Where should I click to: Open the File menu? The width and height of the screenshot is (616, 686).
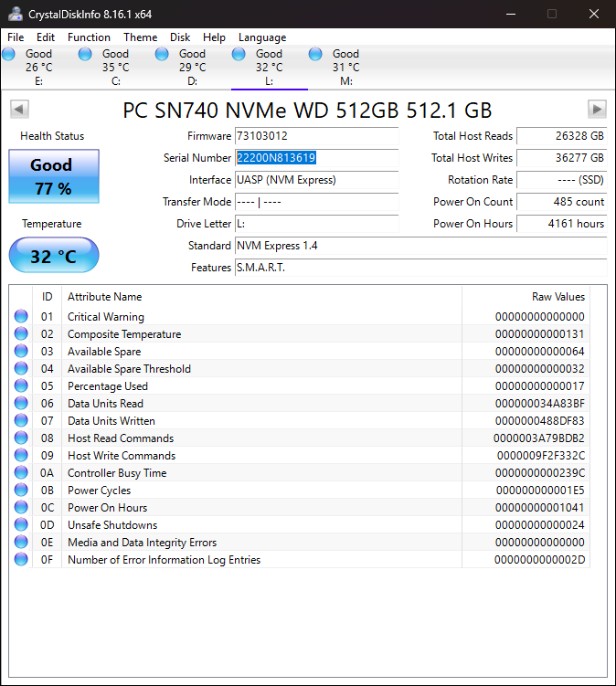coord(16,37)
